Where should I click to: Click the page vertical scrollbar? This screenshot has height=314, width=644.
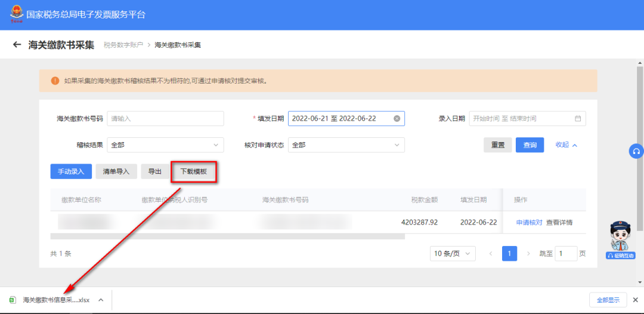click(640, 148)
